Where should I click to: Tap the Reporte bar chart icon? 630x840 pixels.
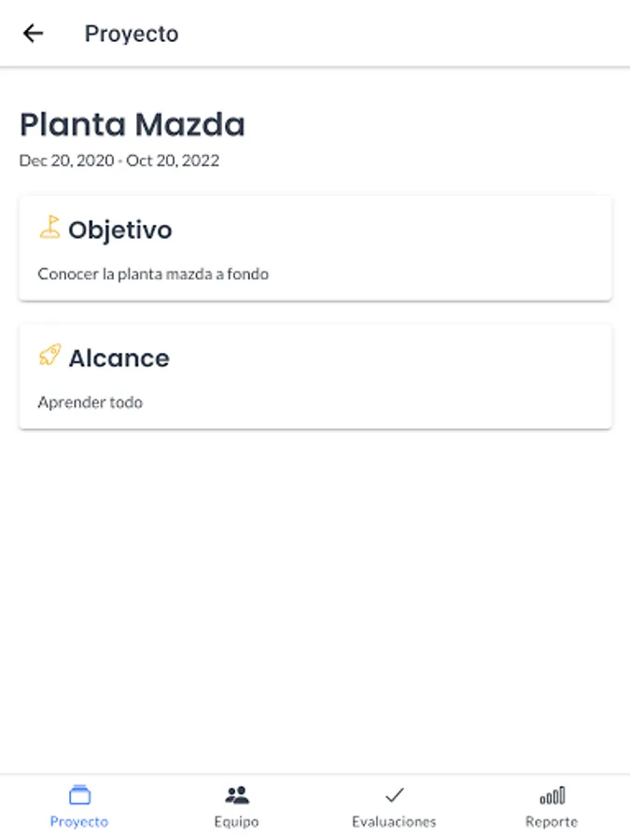click(552, 795)
